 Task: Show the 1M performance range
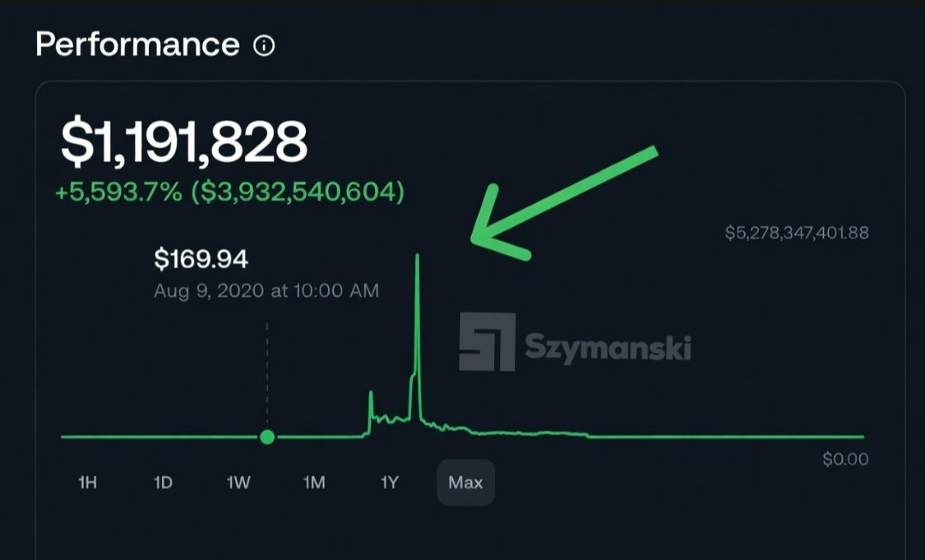pyautogui.click(x=314, y=483)
